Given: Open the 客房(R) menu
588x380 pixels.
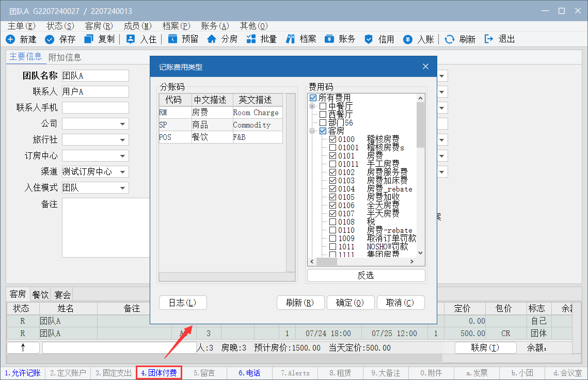Looking at the screenshot, I should pos(99,26).
